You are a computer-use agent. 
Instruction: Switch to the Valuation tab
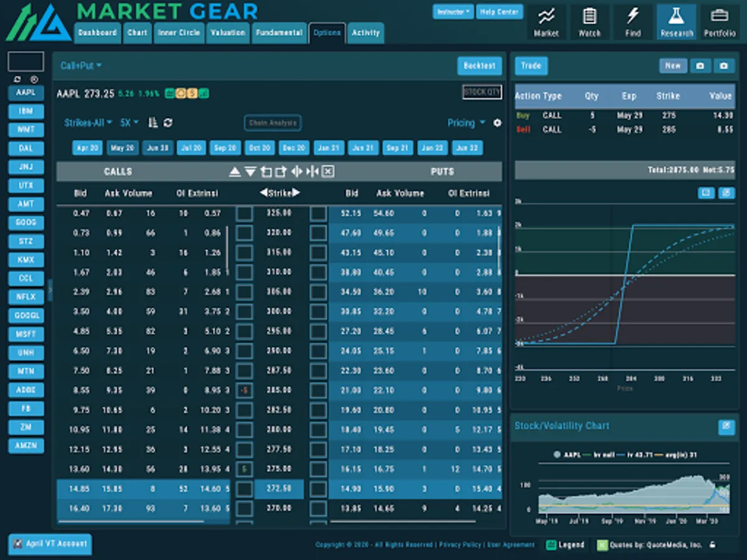pyautogui.click(x=228, y=33)
